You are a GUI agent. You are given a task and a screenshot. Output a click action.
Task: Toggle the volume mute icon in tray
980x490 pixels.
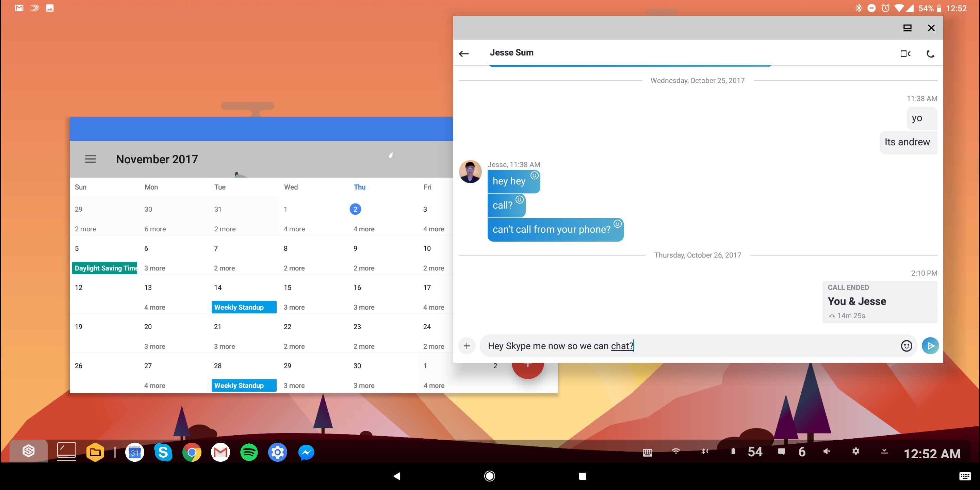tap(826, 452)
